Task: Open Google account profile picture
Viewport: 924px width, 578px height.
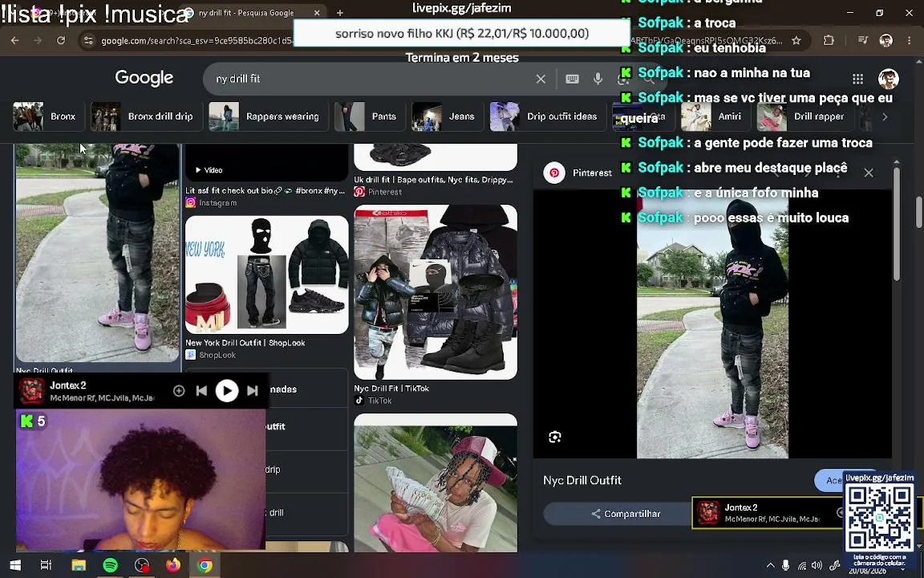Action: (889, 79)
